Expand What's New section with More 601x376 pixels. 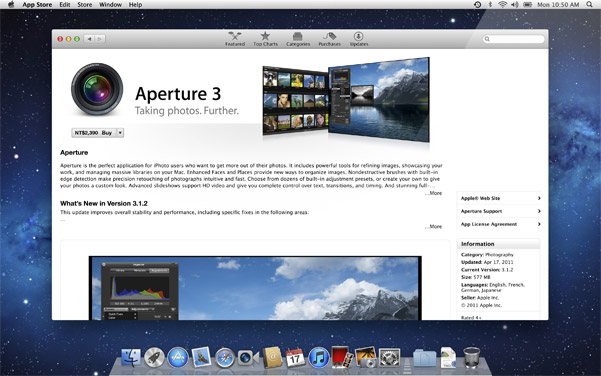[x=434, y=226]
